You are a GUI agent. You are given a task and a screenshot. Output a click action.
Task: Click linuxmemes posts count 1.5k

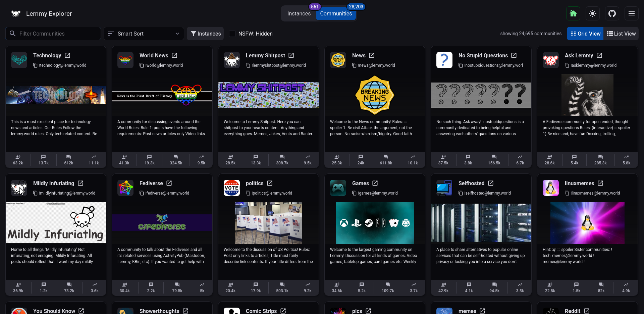pos(576,287)
